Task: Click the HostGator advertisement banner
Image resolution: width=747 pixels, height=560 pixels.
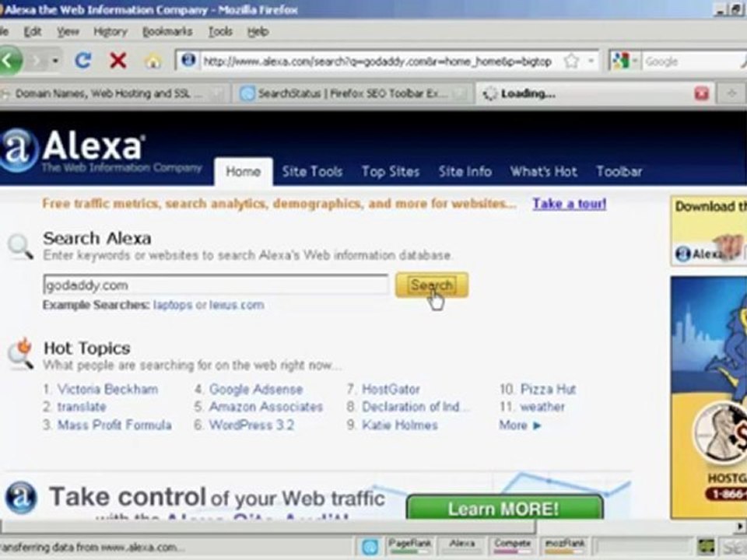Action: tap(708, 397)
